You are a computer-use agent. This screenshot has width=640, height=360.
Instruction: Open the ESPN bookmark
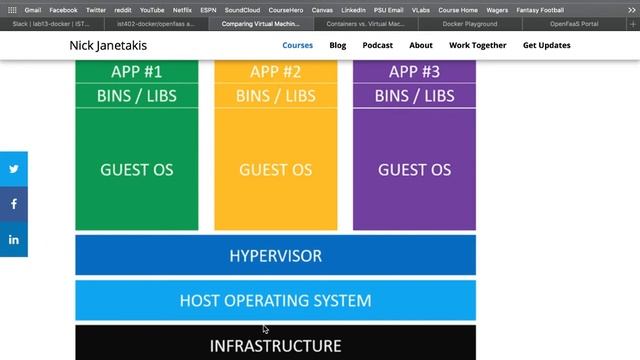pos(208,10)
